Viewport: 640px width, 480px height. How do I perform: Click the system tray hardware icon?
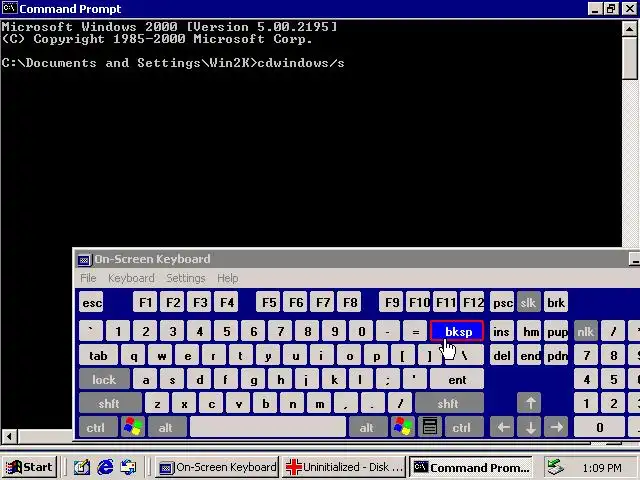[x=556, y=467]
